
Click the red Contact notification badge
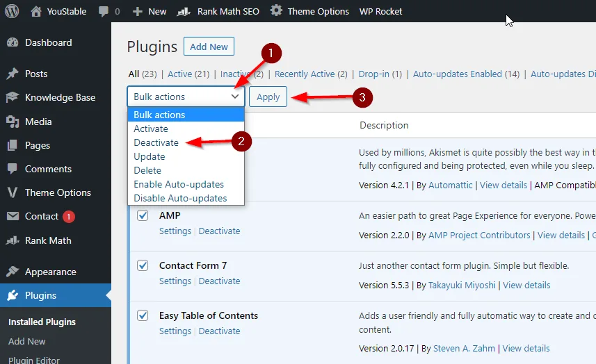pos(69,217)
